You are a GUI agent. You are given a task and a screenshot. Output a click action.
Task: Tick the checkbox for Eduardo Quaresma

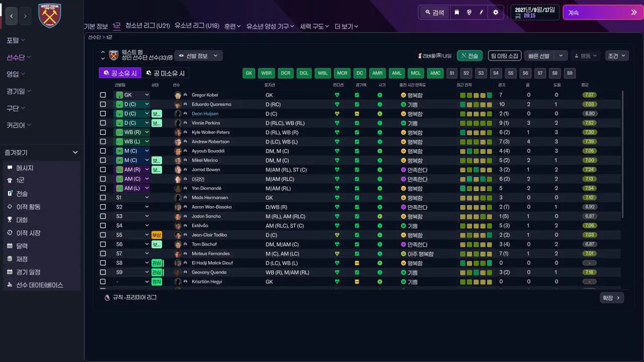pyautogui.click(x=103, y=105)
